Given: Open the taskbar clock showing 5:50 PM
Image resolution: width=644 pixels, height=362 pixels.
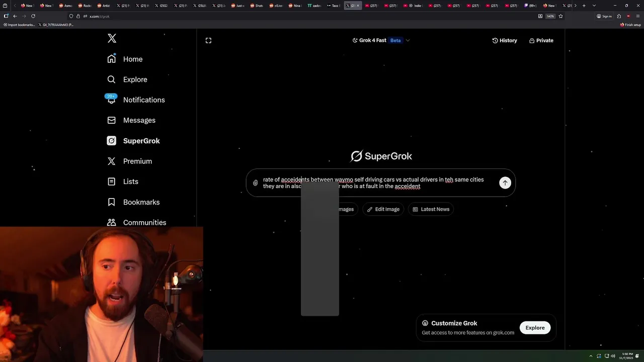Looking at the screenshot, I should [626, 356].
